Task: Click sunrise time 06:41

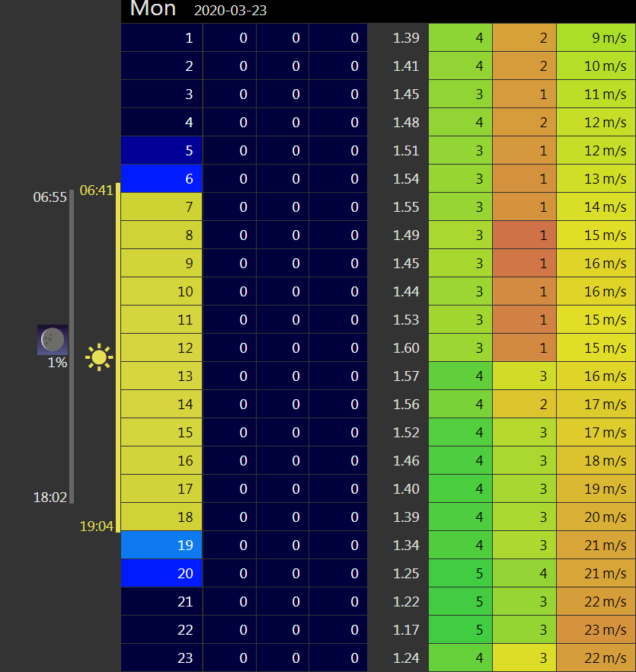Action: point(97,190)
